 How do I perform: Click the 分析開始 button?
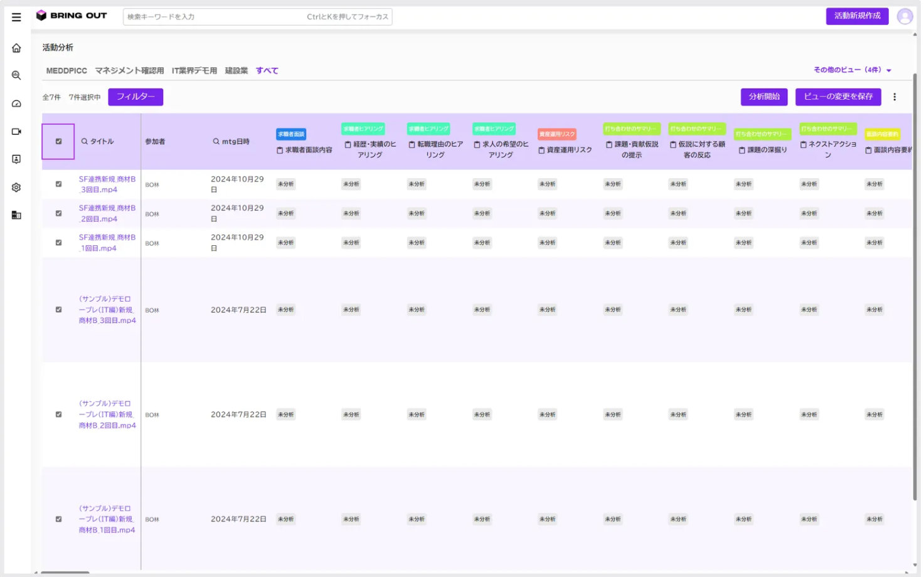(x=764, y=97)
